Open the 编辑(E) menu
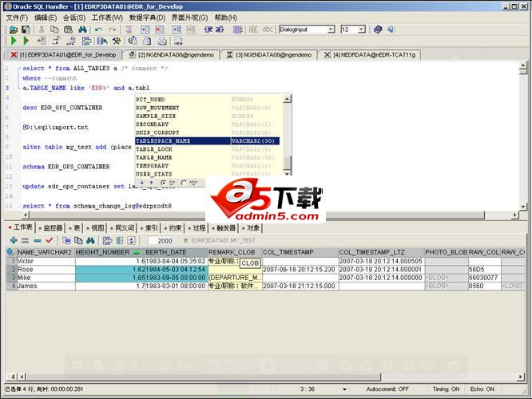Viewport: 532px width, 399px height. [x=46, y=18]
